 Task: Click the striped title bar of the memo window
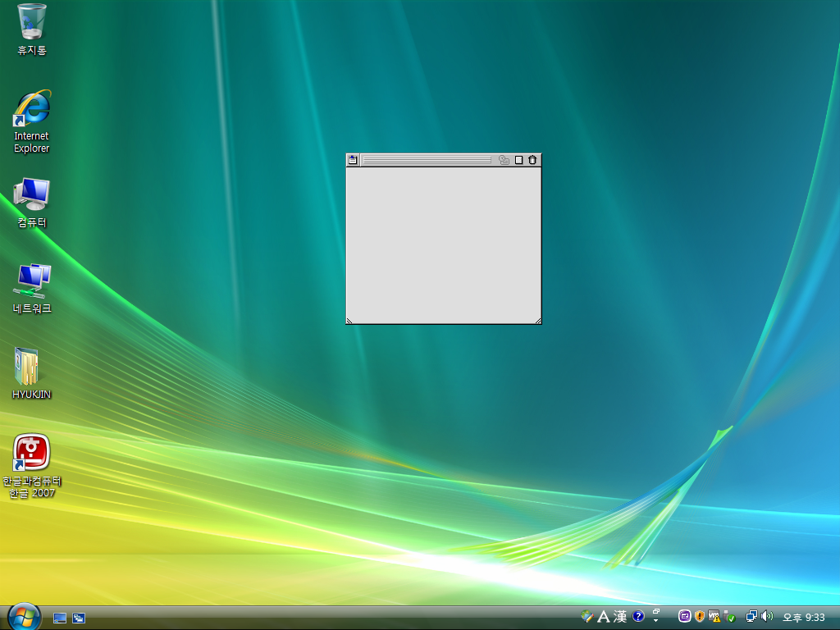coord(427,160)
